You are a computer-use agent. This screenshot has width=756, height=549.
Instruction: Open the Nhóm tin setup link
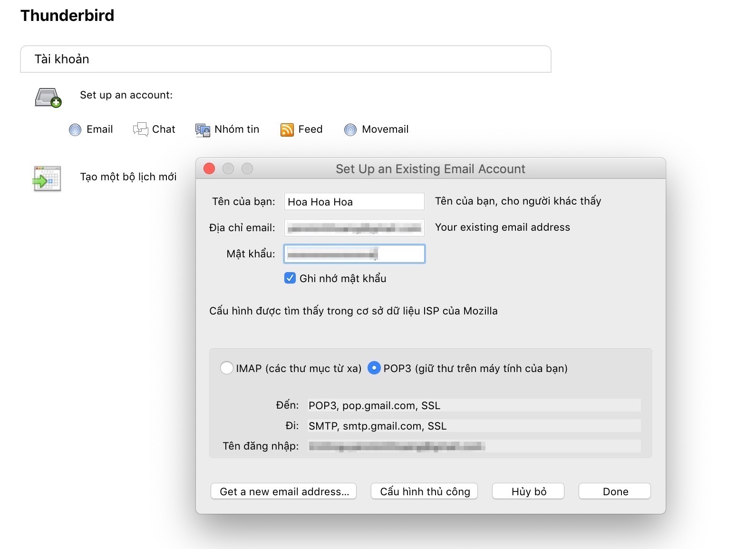click(237, 129)
